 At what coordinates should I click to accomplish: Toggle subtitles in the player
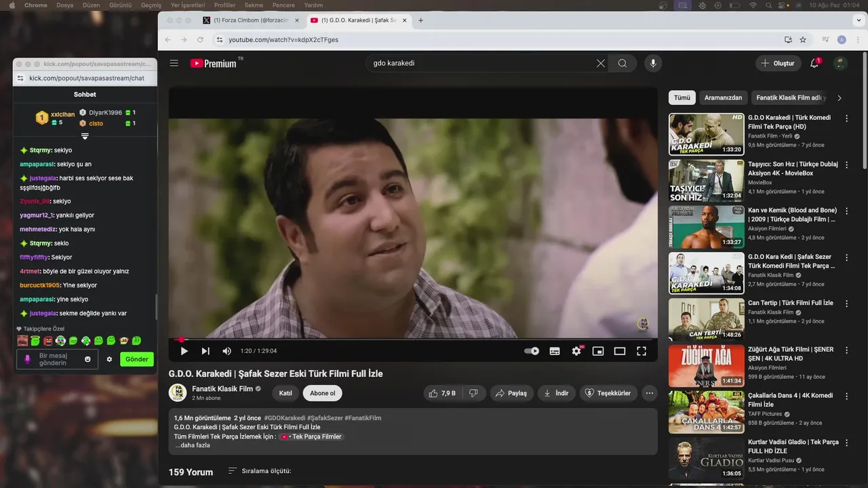click(555, 351)
